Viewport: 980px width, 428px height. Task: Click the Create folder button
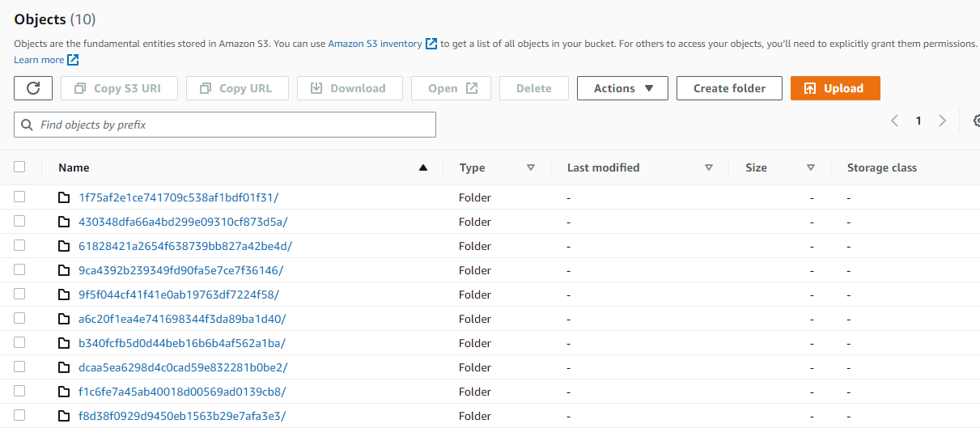pos(729,88)
